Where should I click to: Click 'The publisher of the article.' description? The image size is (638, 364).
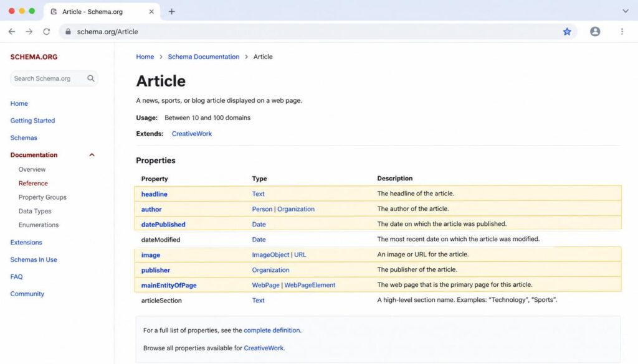click(417, 270)
